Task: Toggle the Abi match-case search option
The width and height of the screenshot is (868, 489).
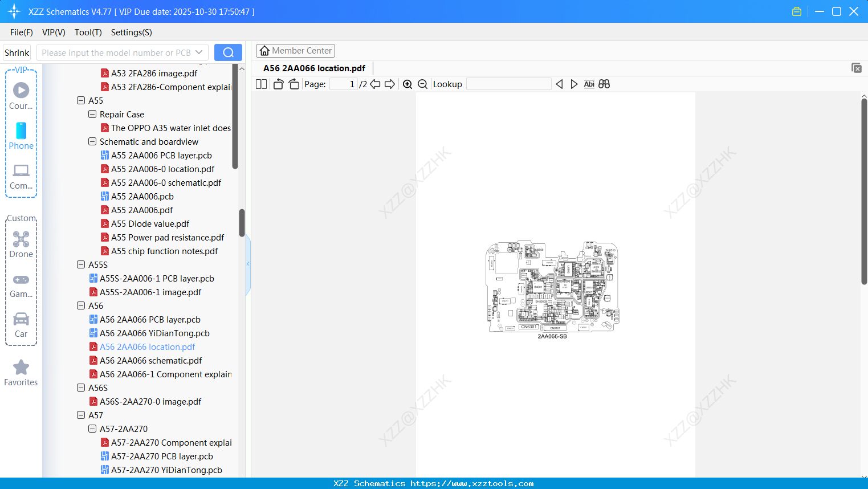Action: coord(589,84)
